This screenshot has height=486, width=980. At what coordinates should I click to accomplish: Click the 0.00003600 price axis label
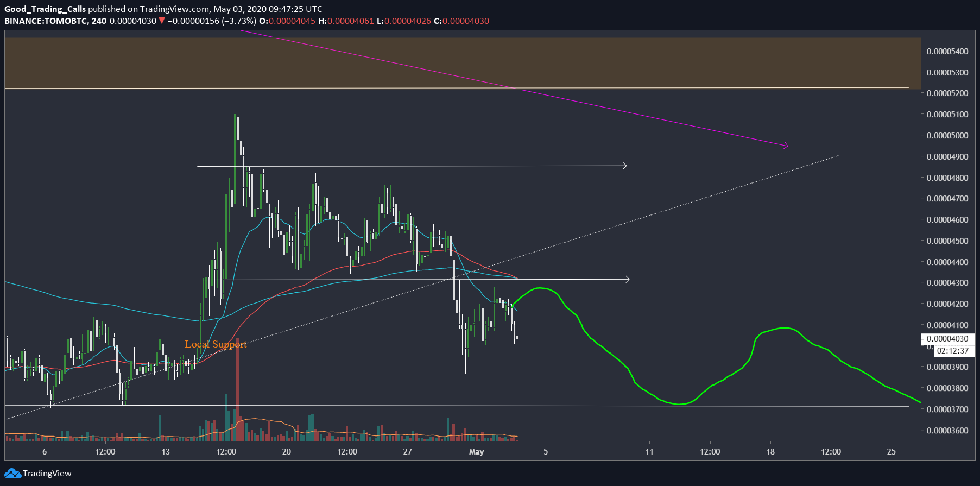(947, 431)
